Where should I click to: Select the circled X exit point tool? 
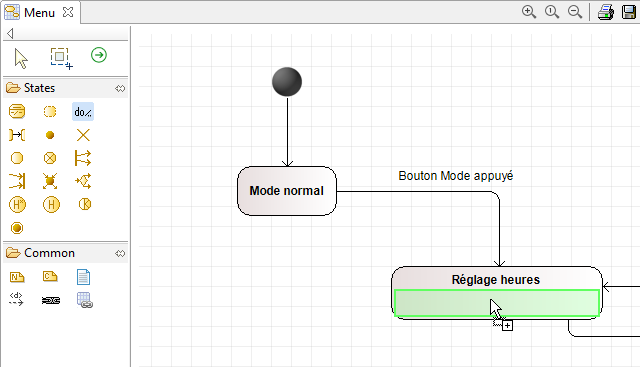(x=50, y=158)
